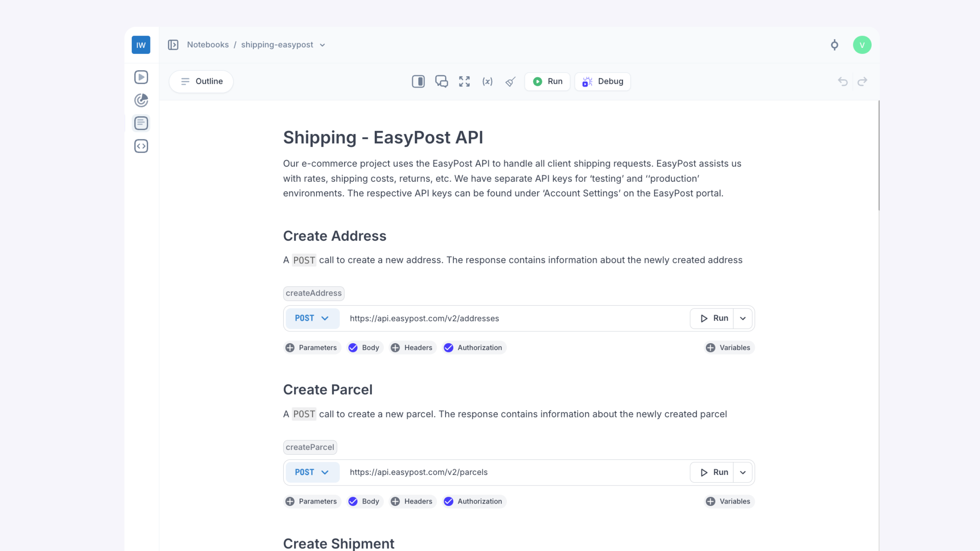Open the analytics chart icon in sidebar
Viewport: 980px width, 551px height.
141,100
